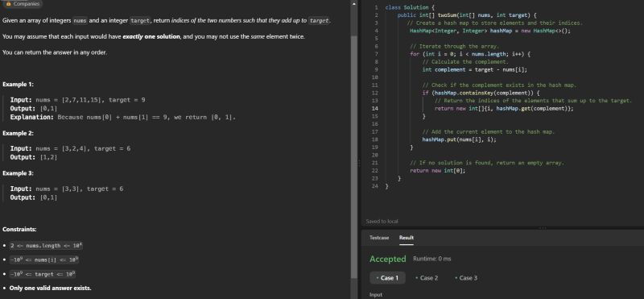Click the '// If no solution is found' comment
The width and height of the screenshot is (644, 299).
click(x=487, y=163)
